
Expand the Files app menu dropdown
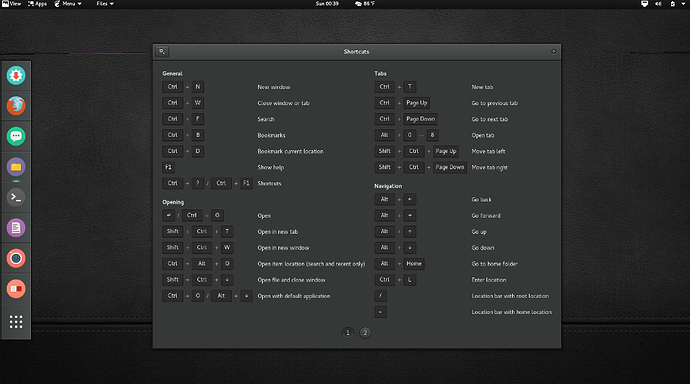click(x=105, y=4)
